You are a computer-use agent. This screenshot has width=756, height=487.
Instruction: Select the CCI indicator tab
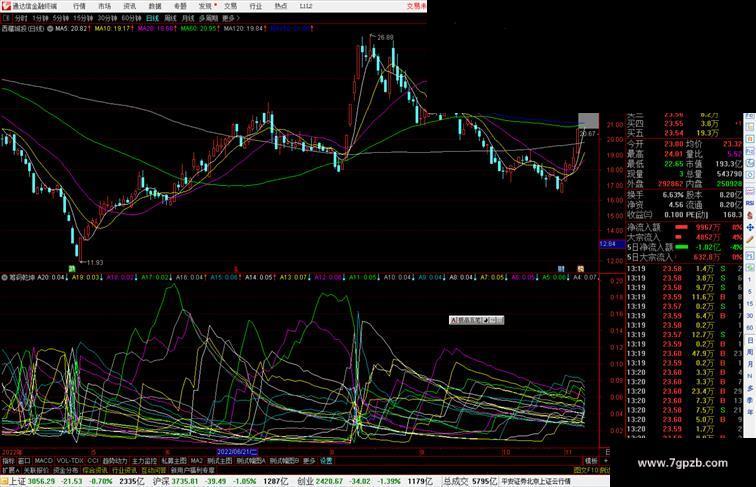(93, 461)
